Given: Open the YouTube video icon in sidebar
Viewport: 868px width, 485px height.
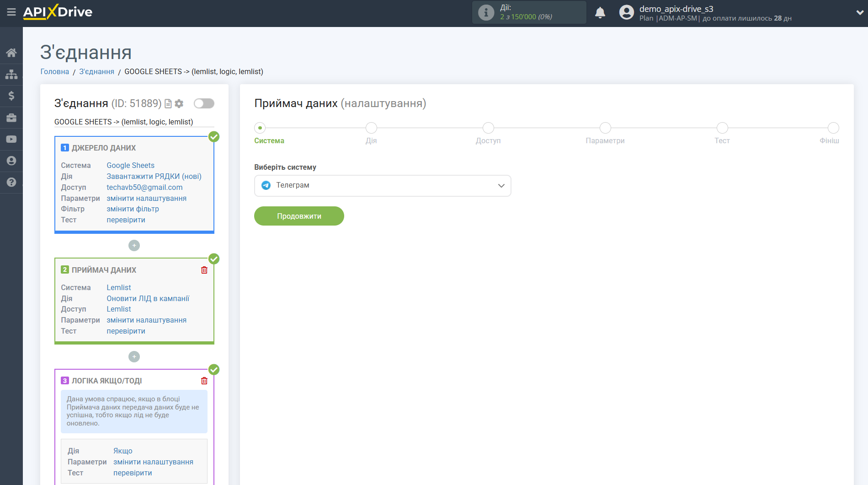Looking at the screenshot, I should pos(11,139).
